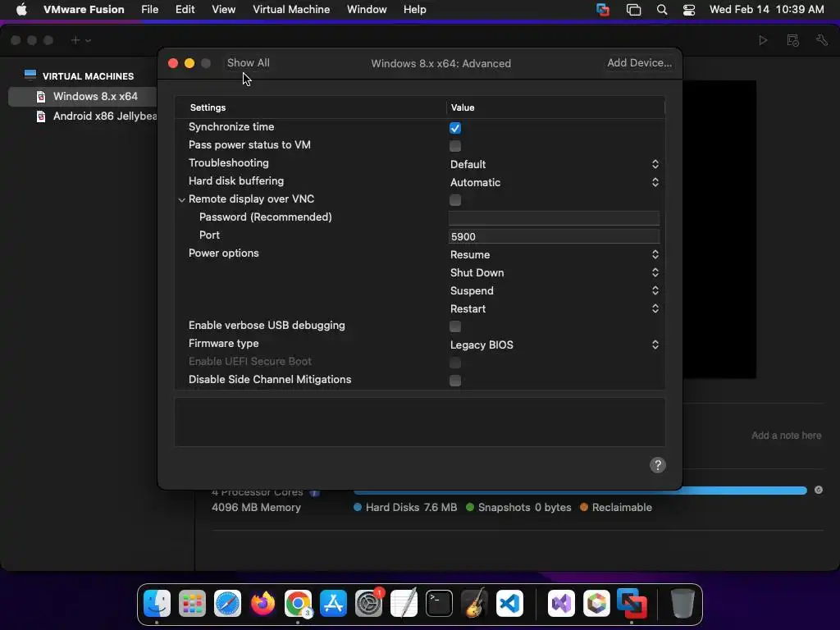Open purple Visual Studio Dock icon
This screenshot has width=840, height=630.
pyautogui.click(x=561, y=603)
